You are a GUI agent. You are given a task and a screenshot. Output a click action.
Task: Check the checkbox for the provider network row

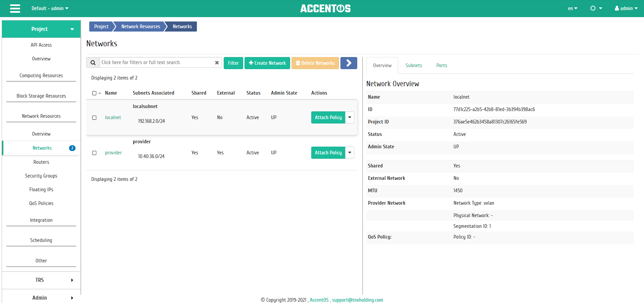point(94,153)
